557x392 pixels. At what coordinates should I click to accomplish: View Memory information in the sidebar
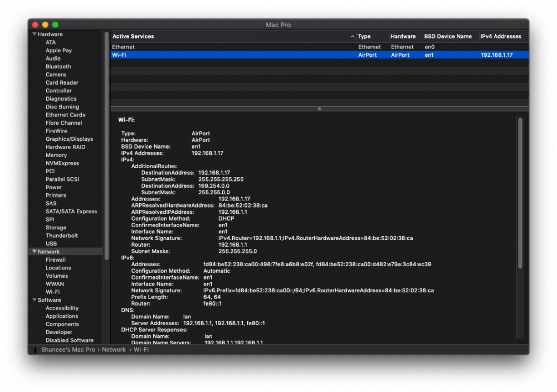coord(56,155)
